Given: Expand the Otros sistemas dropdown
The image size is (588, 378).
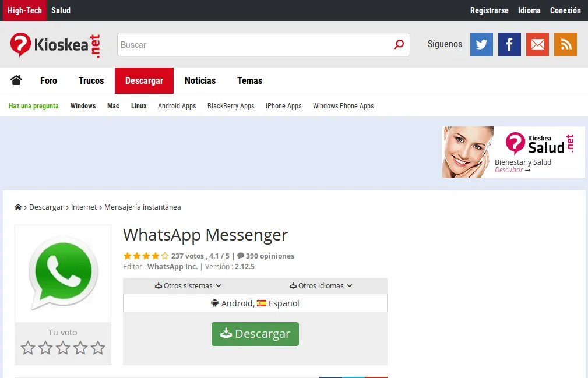Looking at the screenshot, I should point(188,285).
